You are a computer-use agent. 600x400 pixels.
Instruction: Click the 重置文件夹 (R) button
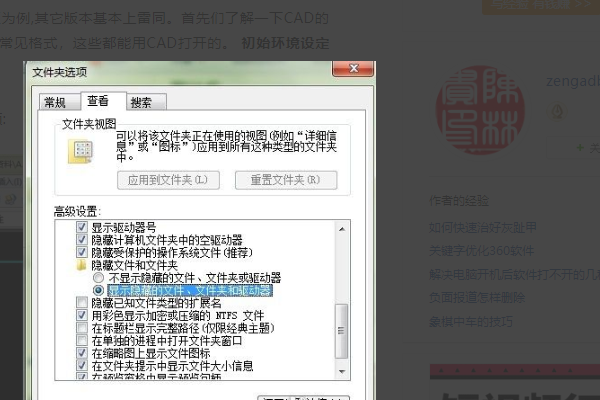click(286, 180)
